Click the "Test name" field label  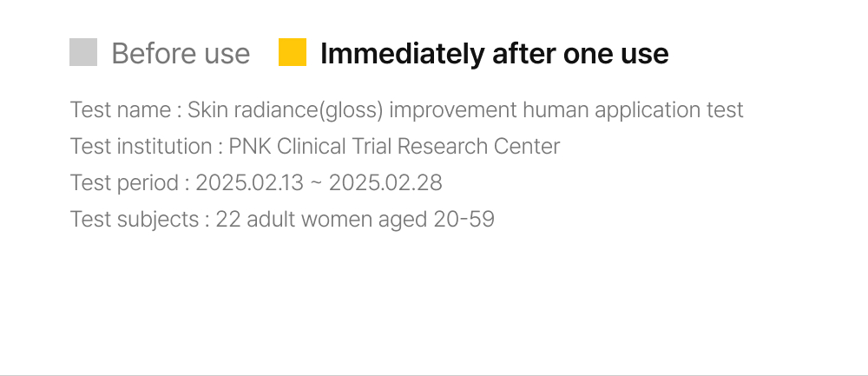coord(121,110)
